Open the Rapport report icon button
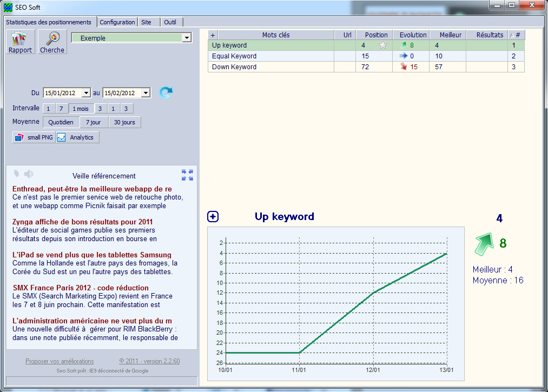 [x=20, y=42]
